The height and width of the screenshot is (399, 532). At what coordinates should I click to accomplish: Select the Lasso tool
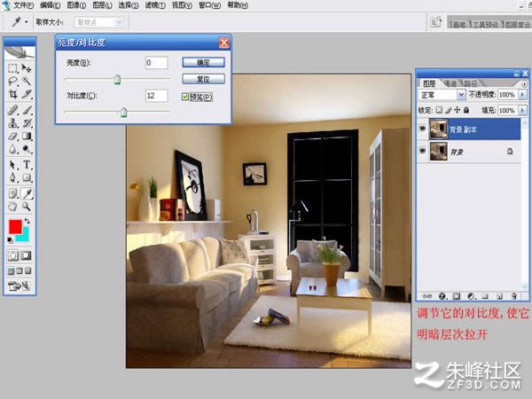13,81
